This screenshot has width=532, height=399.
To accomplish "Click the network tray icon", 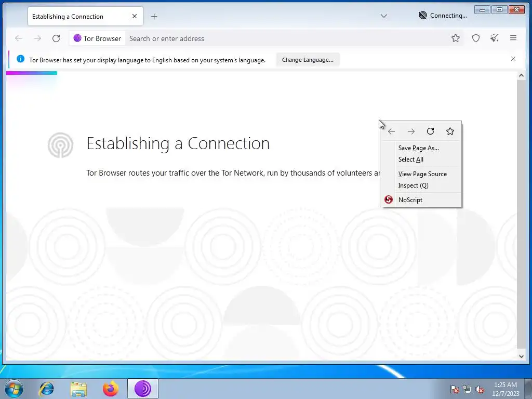I will (467, 389).
